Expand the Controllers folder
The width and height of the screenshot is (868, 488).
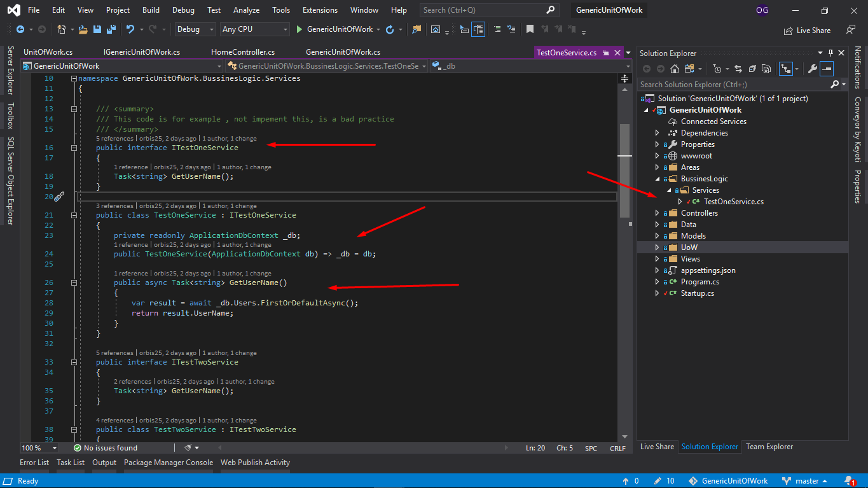pyautogui.click(x=657, y=213)
